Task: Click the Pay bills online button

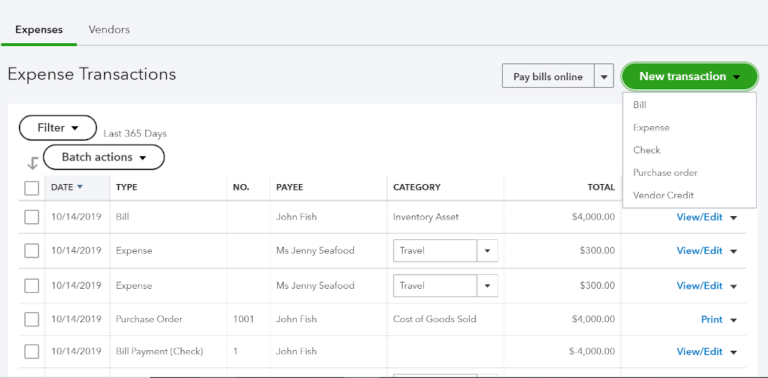Action: [548, 76]
